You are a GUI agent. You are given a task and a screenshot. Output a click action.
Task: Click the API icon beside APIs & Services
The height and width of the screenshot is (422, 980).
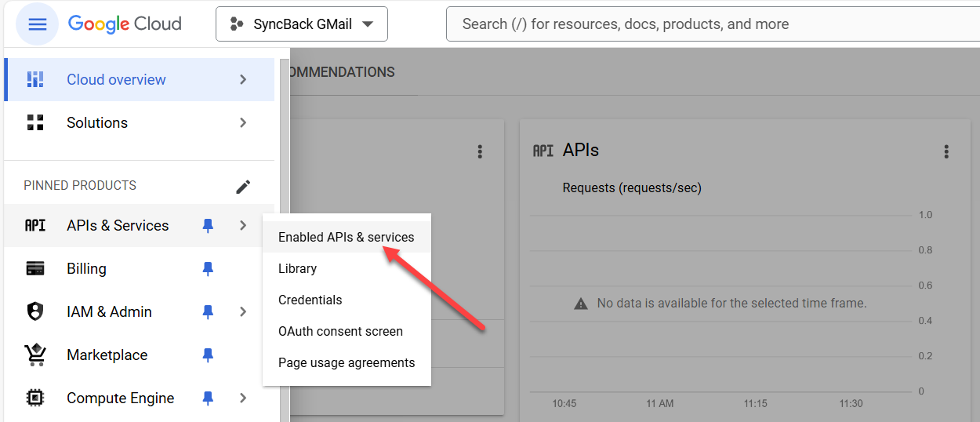pos(35,225)
